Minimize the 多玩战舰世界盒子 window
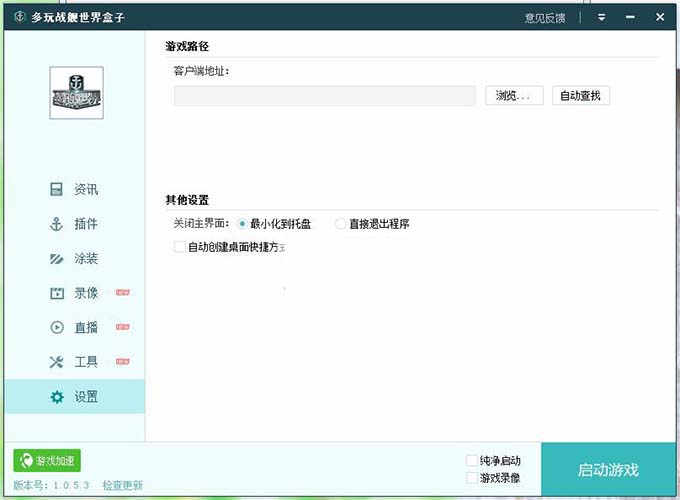The height and width of the screenshot is (500, 680). tap(630, 17)
